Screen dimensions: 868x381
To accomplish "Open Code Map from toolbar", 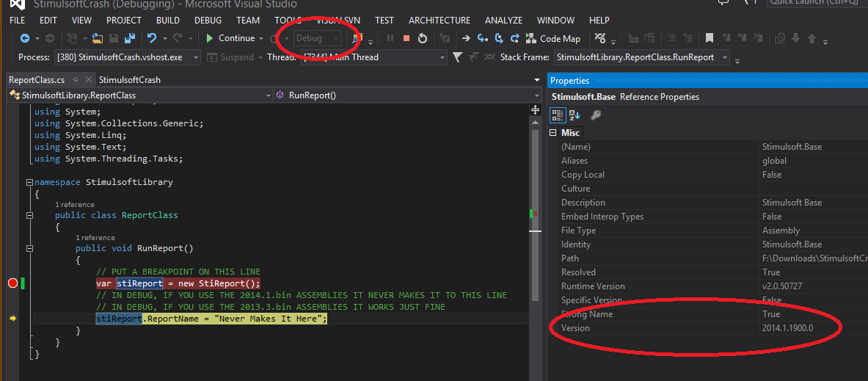I will (x=553, y=38).
